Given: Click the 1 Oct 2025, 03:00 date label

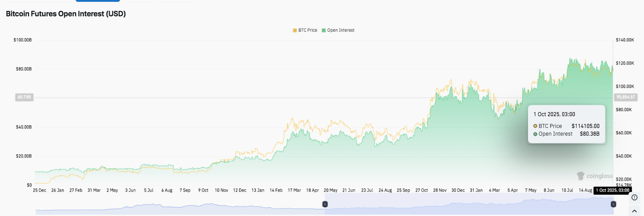Looking at the screenshot, I should click(612, 191).
